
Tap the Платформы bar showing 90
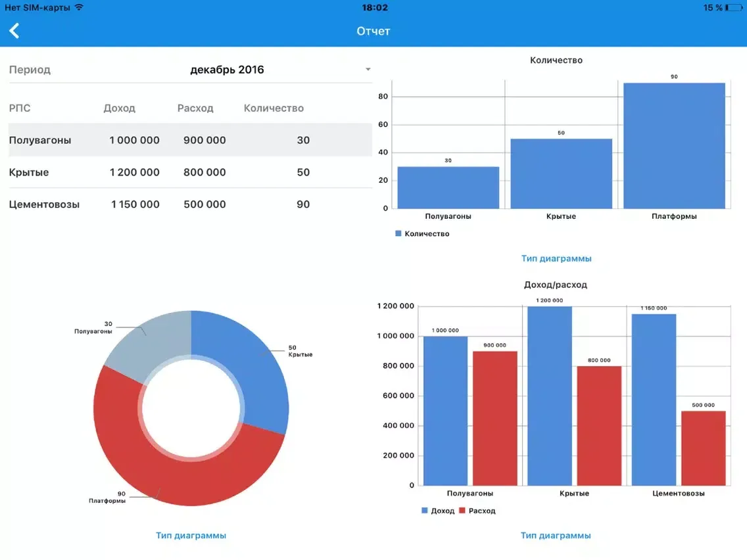point(674,146)
